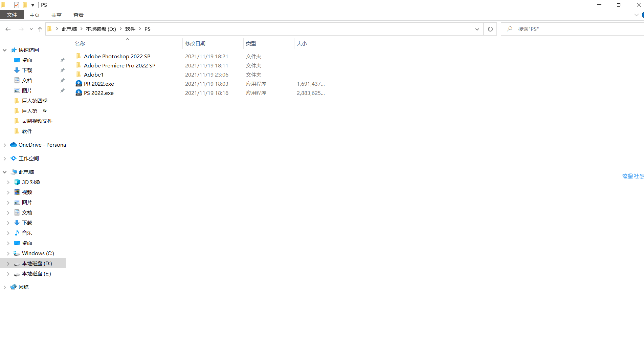Screen dimensions: 644x352
Task: Click the search magnifier icon
Action: (x=509, y=29)
